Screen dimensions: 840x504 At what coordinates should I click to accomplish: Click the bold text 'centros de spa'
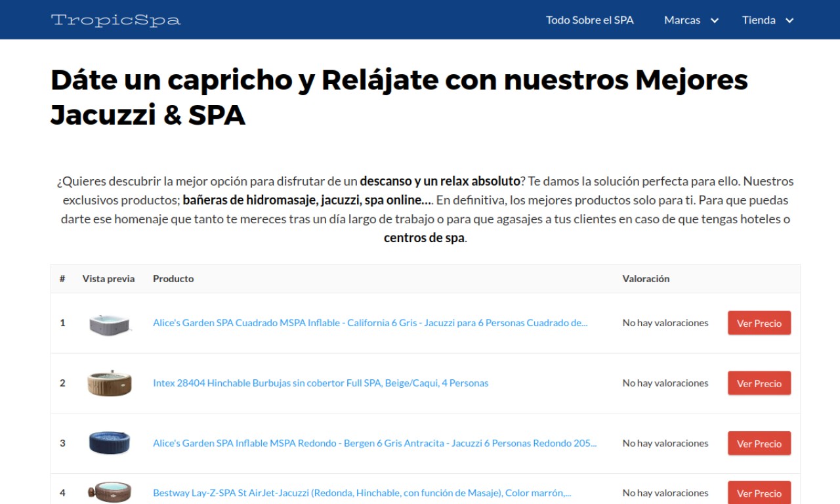click(x=424, y=238)
